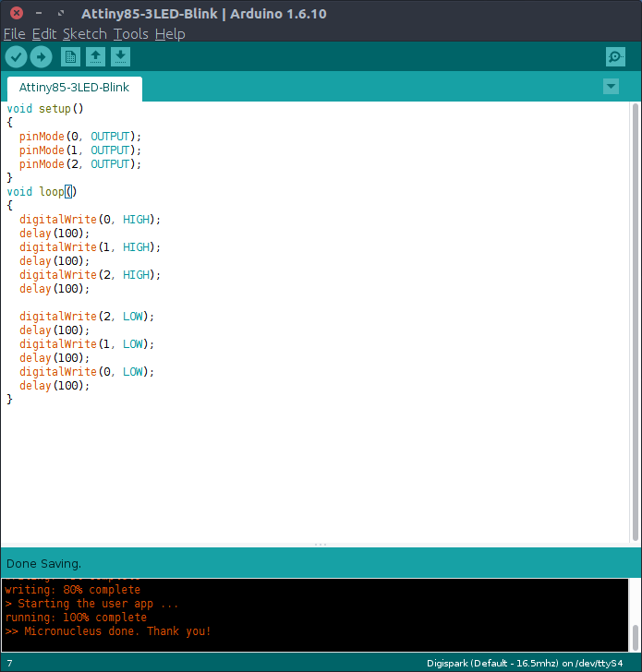Click the window close button in title bar

tap(11, 13)
